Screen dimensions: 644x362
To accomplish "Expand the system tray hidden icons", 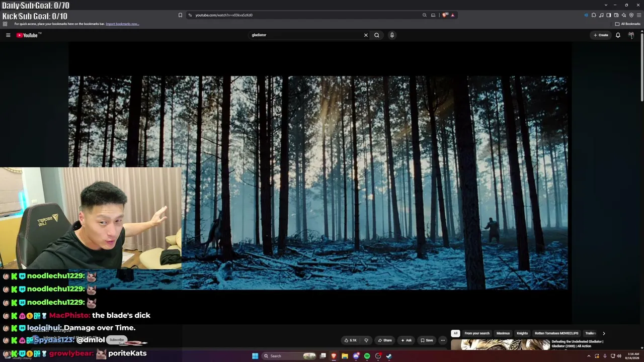I will point(589,356).
